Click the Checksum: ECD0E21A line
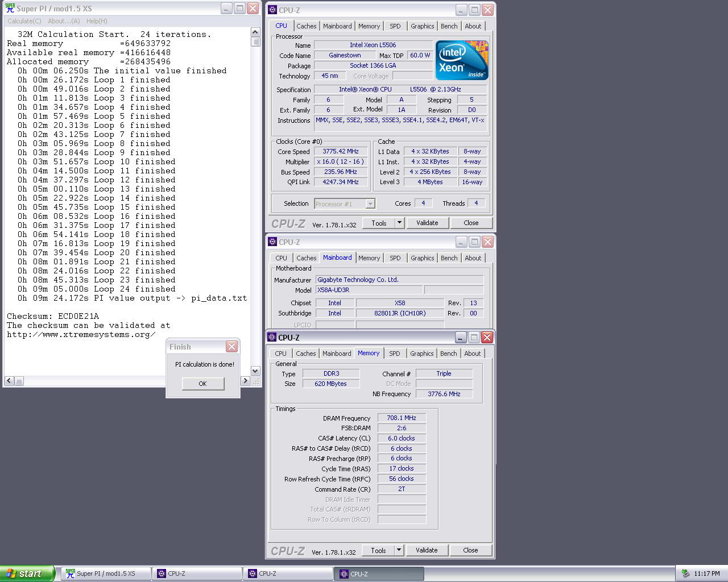The height and width of the screenshot is (582, 728). pos(53,316)
